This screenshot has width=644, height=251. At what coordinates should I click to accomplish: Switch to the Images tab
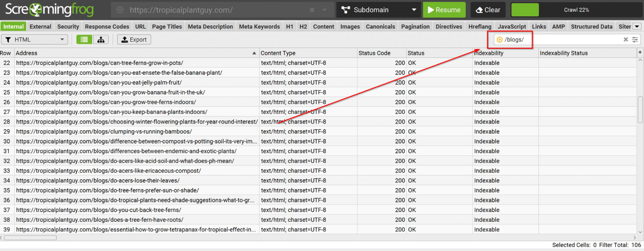(350, 27)
